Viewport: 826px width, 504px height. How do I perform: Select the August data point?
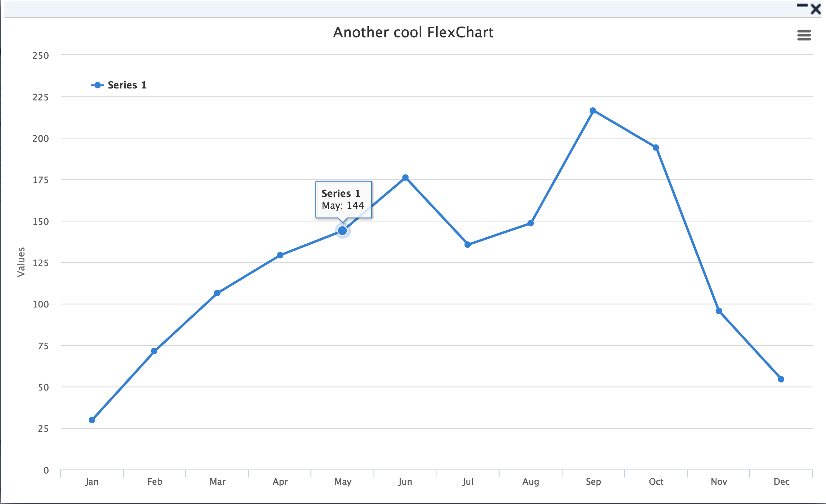[530, 223]
